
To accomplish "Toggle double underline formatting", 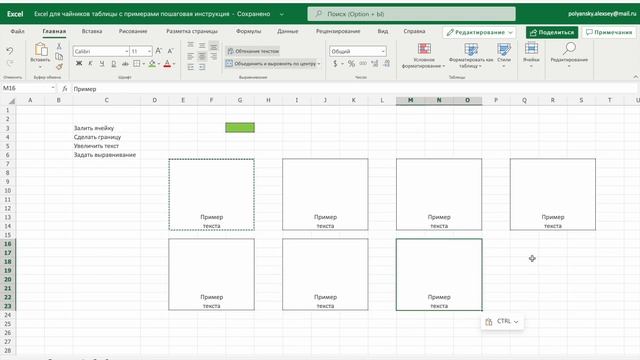I will [114, 64].
